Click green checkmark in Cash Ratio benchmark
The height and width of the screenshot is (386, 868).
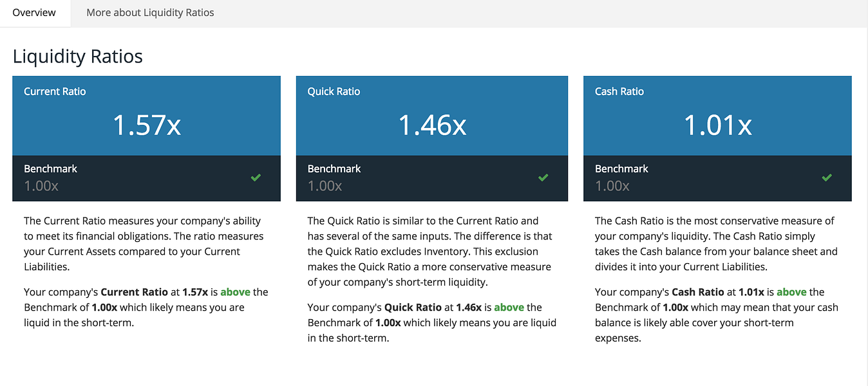click(827, 178)
